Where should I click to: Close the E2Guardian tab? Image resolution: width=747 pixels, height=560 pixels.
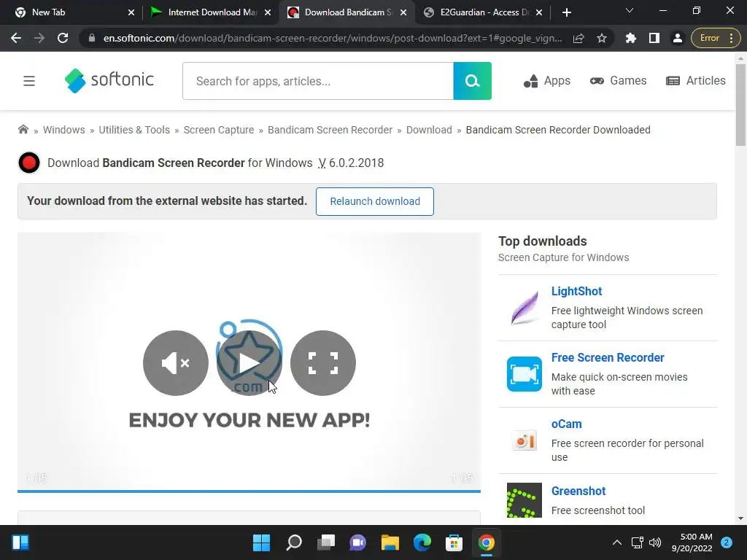click(x=539, y=12)
